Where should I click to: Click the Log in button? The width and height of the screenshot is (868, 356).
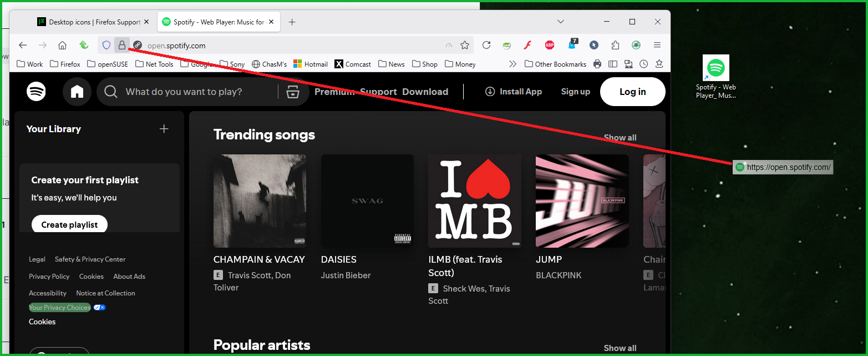point(633,92)
